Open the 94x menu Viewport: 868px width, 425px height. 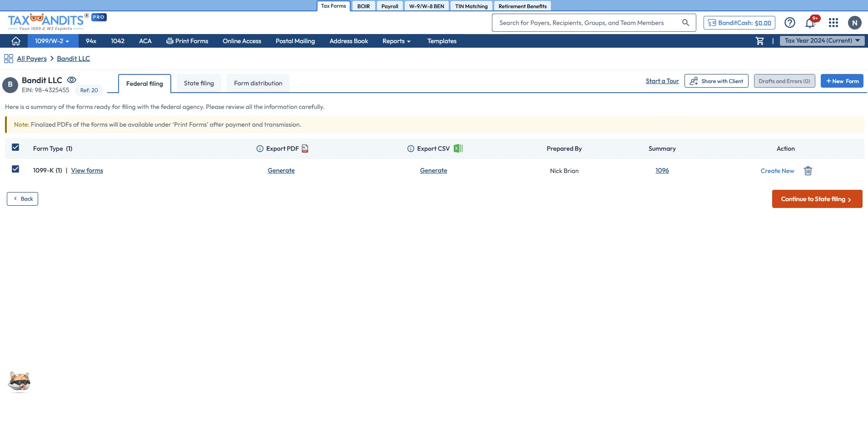pos(91,41)
